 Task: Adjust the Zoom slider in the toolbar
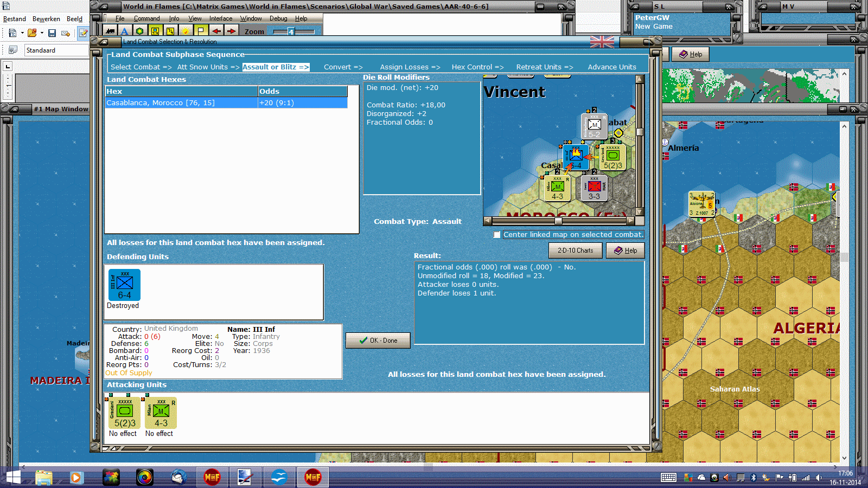point(293,31)
